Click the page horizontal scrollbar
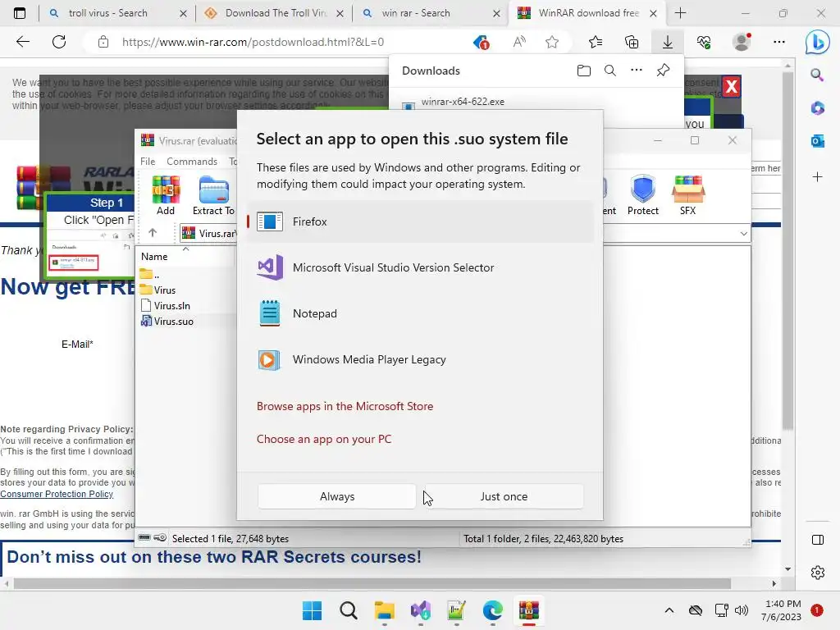 pyautogui.click(x=372, y=583)
